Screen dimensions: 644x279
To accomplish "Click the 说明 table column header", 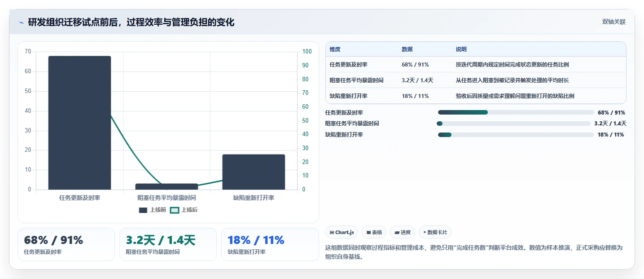I will click(x=461, y=49).
